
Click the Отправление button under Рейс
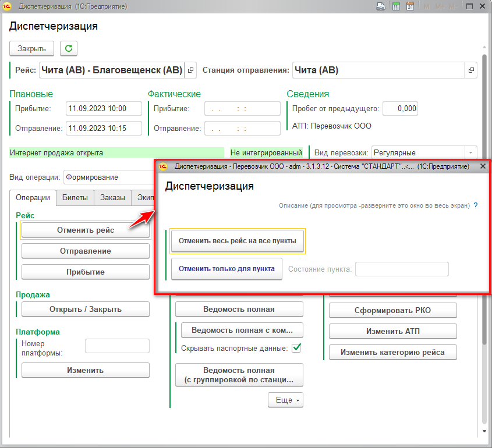(85, 251)
